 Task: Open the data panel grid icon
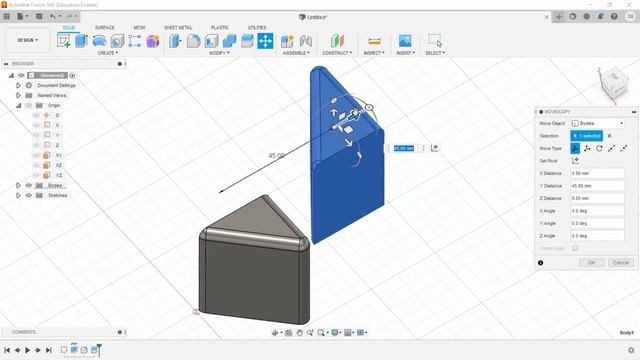click(7, 16)
